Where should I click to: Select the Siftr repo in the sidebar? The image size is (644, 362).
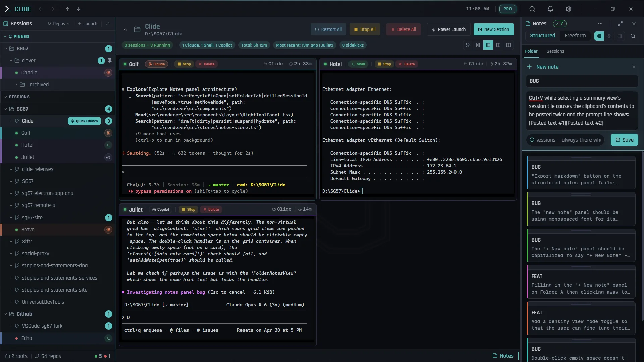click(58, 242)
